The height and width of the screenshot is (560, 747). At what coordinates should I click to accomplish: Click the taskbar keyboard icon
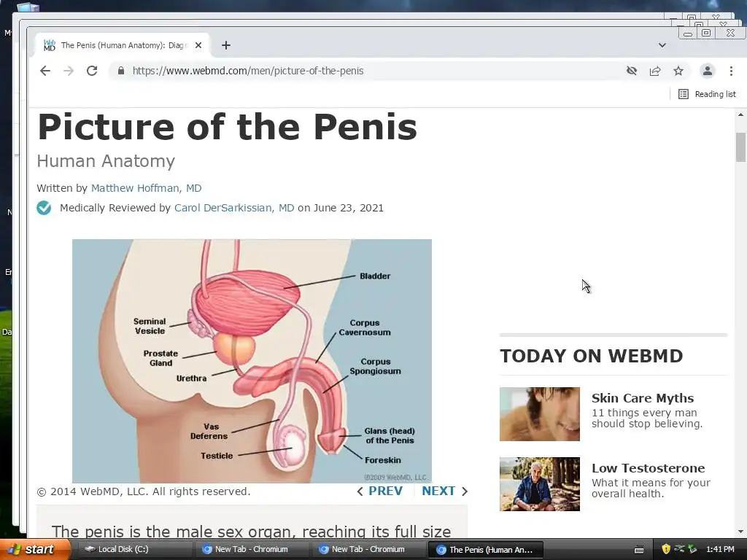pyautogui.click(x=639, y=550)
